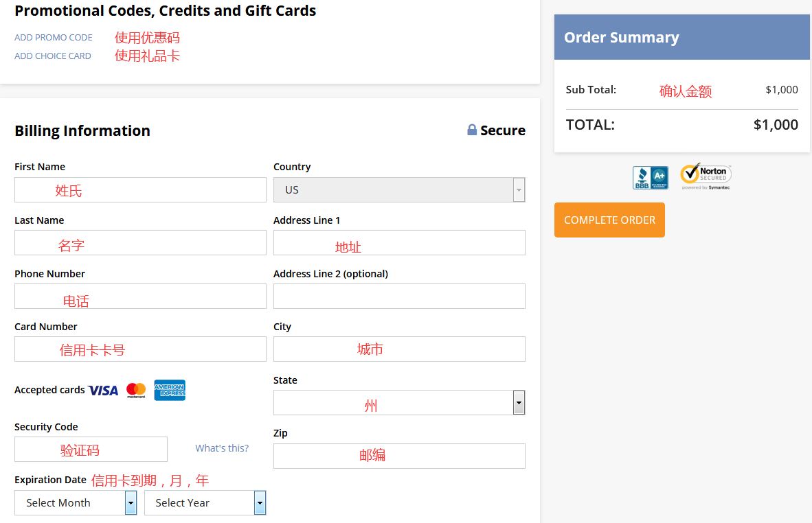
Task: Click the Address Line 2 field
Action: click(x=399, y=297)
